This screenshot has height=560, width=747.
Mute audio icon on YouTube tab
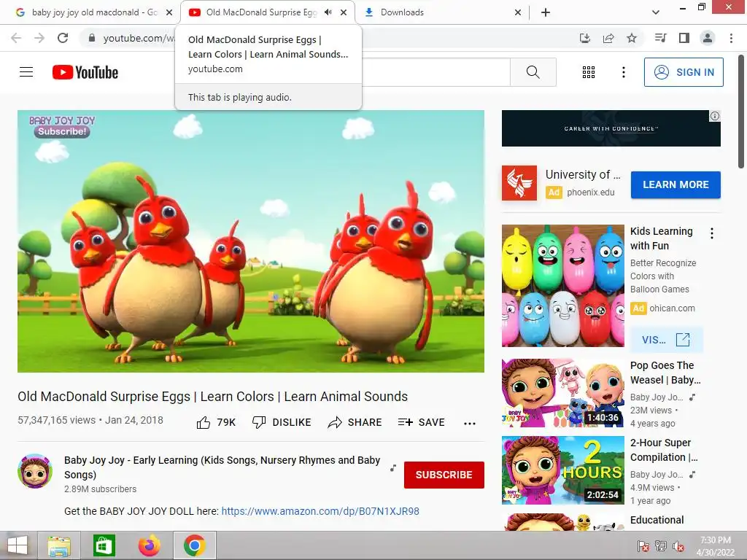328,12
